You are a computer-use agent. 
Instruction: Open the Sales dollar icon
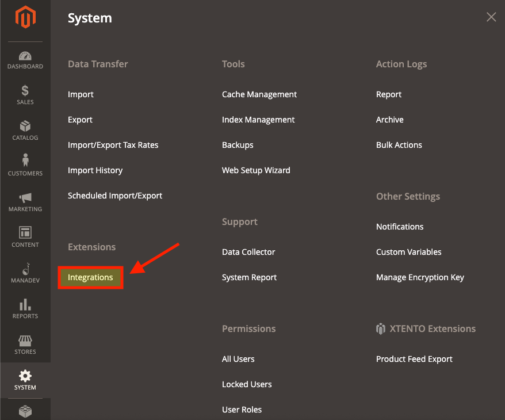pos(25,90)
